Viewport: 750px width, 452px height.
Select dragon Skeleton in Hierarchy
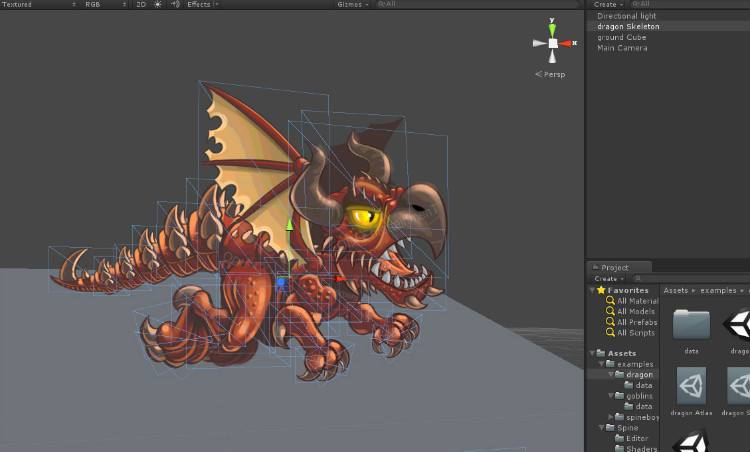click(629, 27)
